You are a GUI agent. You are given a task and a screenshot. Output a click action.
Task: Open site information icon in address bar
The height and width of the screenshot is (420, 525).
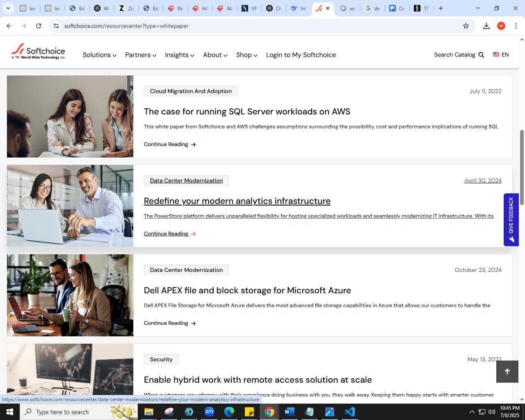(56, 26)
